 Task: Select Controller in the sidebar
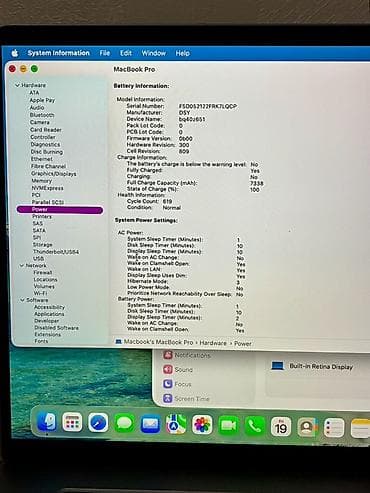[x=43, y=137]
